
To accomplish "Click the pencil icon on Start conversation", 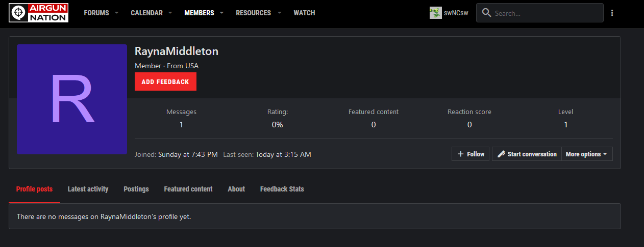I will (x=501, y=154).
